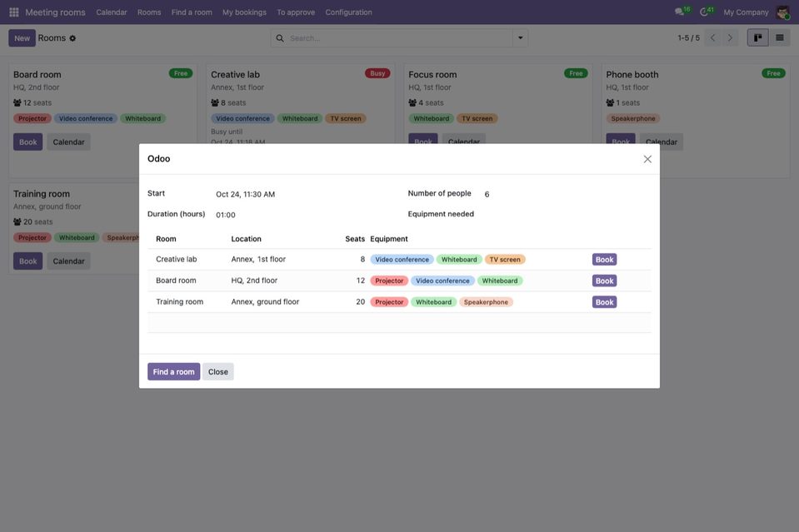This screenshot has height=532, width=799.
Task: Go to the previous page of rooms
Action: coord(712,37)
